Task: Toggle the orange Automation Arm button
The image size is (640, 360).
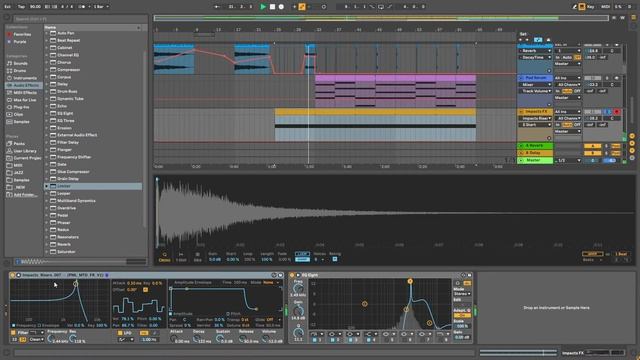Action: pos(302,7)
